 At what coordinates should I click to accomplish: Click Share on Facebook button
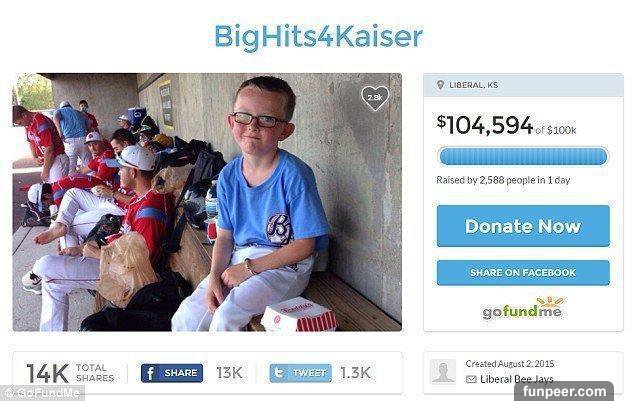pos(523,273)
